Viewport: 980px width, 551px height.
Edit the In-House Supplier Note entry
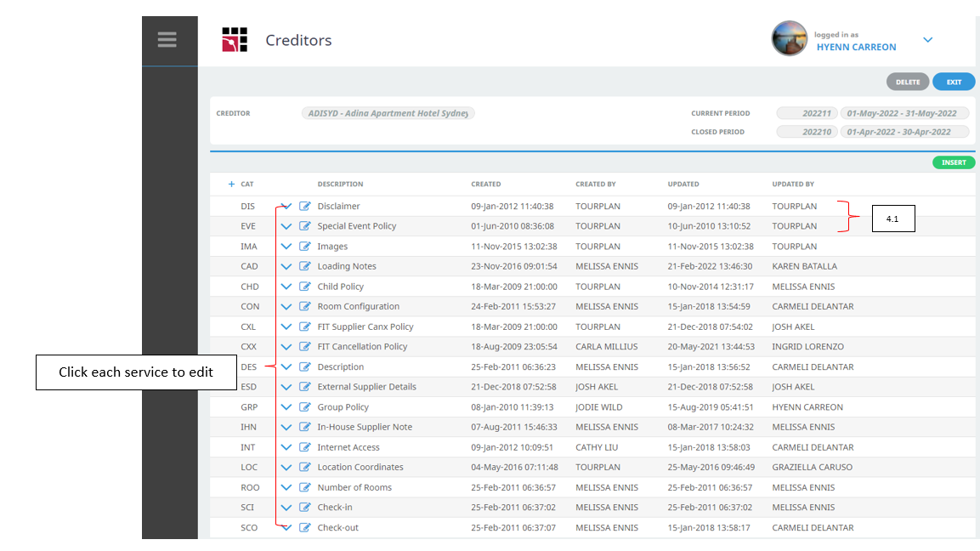[x=305, y=427]
